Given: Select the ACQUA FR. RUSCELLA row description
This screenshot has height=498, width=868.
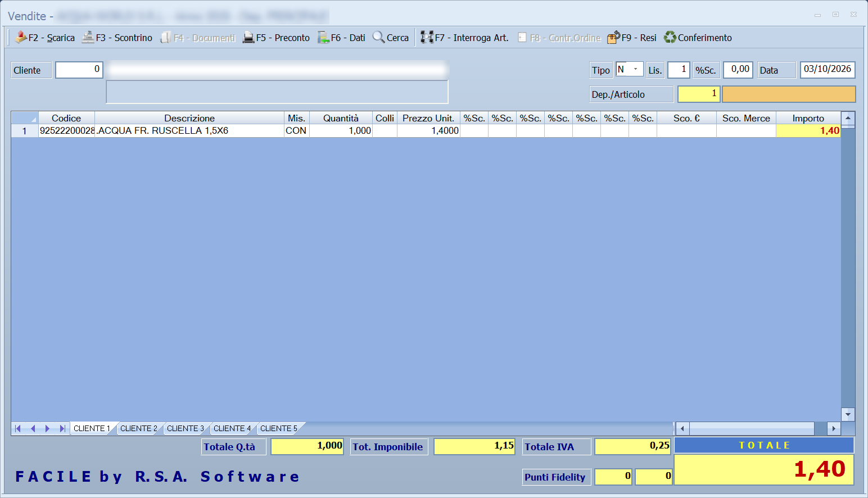Looking at the screenshot, I should (x=163, y=130).
